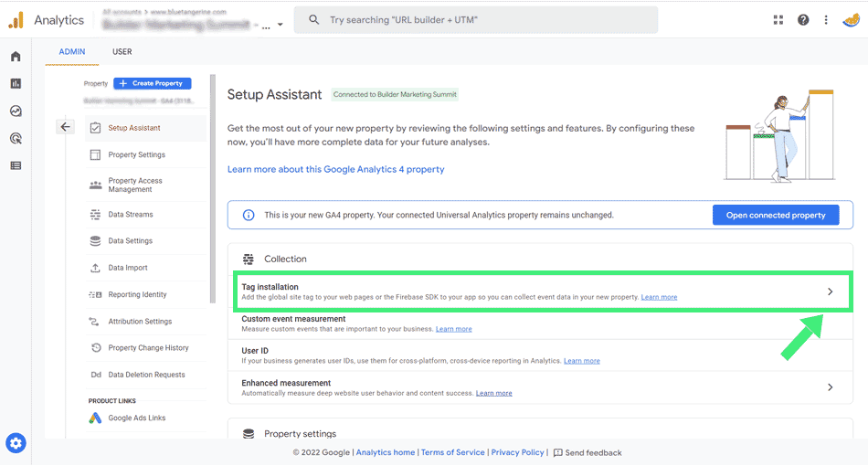The image size is (868, 466).
Task: Select Data Streams in the property menu
Action: (x=131, y=215)
